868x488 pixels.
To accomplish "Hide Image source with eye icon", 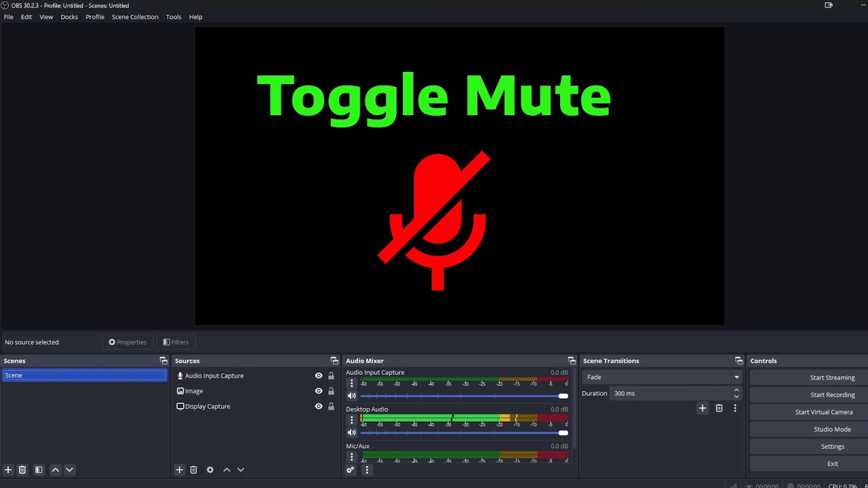I will (319, 391).
